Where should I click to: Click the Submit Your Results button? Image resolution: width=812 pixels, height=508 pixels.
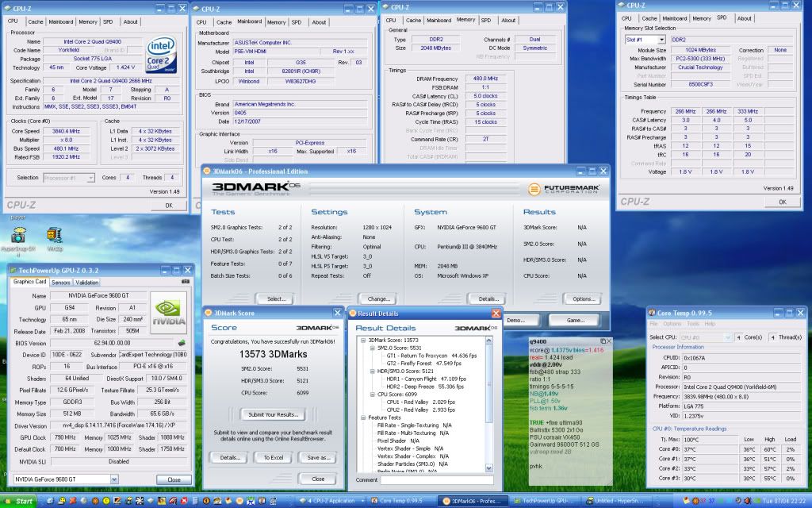[x=273, y=414]
